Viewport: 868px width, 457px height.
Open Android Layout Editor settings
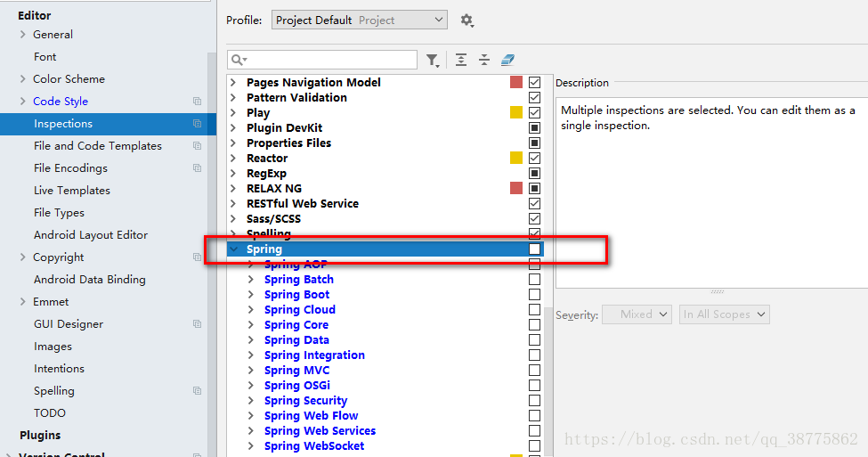coord(91,235)
